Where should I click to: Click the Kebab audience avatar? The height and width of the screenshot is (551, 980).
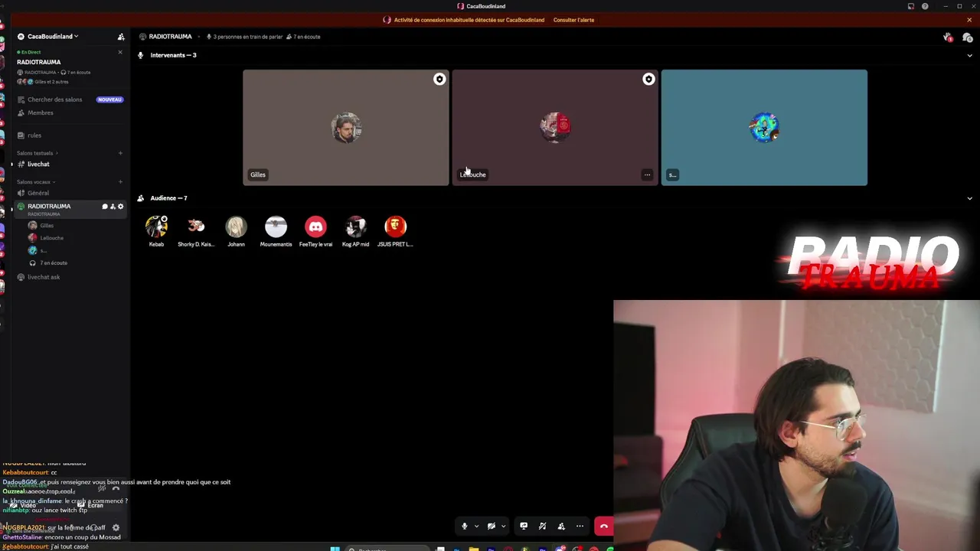pos(156,227)
